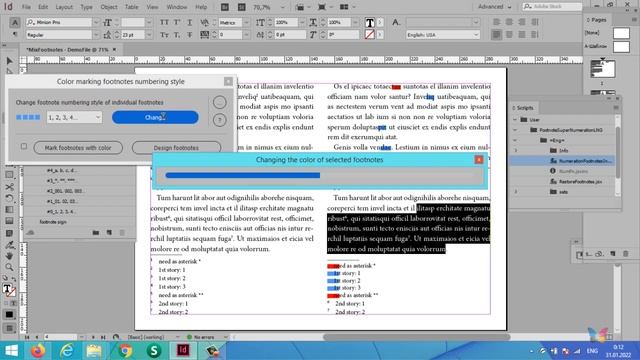The image size is (640, 360).
Task: Select the Eyedropper tool
Action: click(9, 245)
